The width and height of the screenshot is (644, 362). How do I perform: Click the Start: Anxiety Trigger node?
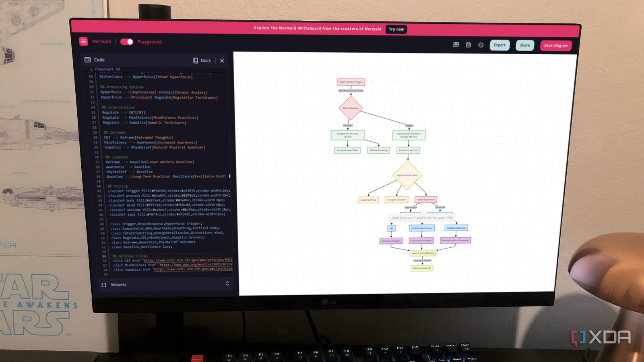pyautogui.click(x=351, y=82)
